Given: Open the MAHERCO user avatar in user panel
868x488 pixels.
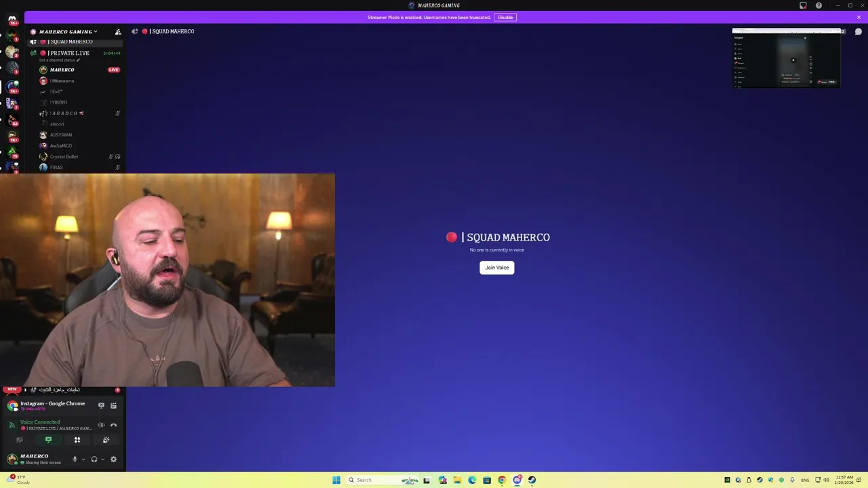Looking at the screenshot, I should (12, 459).
